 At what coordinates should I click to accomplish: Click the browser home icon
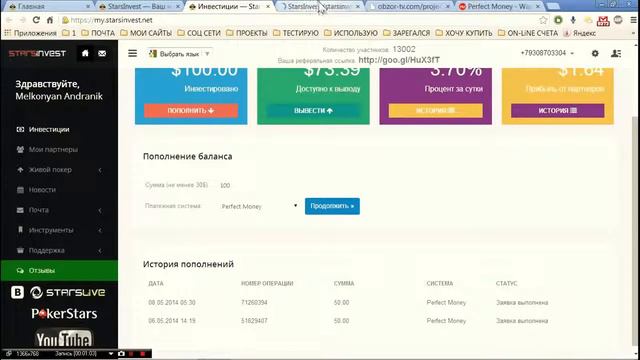click(x=50, y=20)
